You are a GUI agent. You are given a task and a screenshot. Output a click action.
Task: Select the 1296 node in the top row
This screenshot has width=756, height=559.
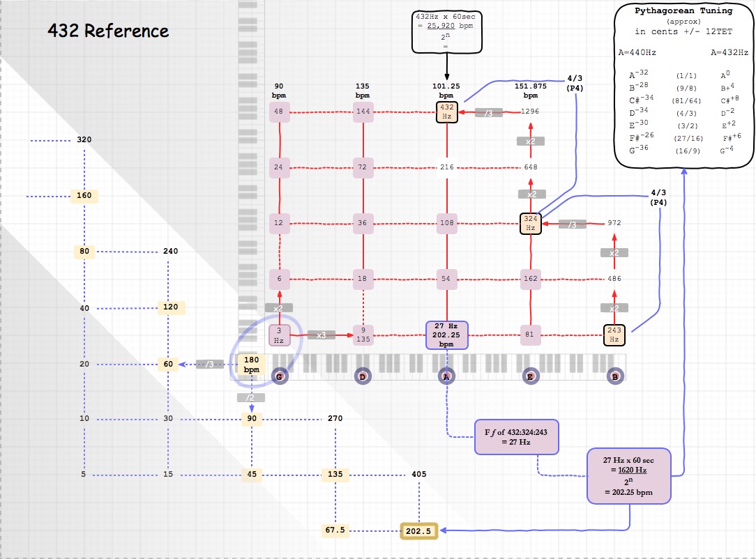[530, 112]
